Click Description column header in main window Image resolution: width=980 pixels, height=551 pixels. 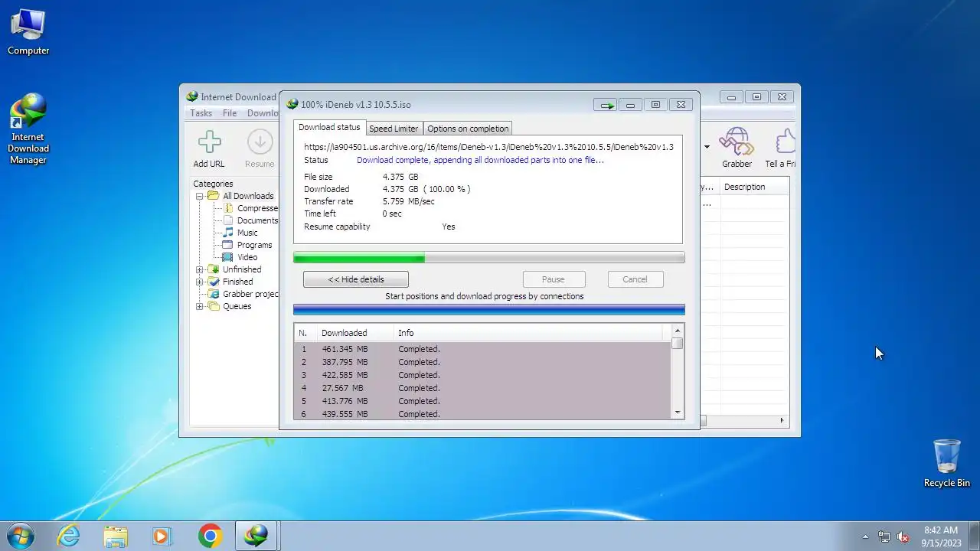coord(753,187)
